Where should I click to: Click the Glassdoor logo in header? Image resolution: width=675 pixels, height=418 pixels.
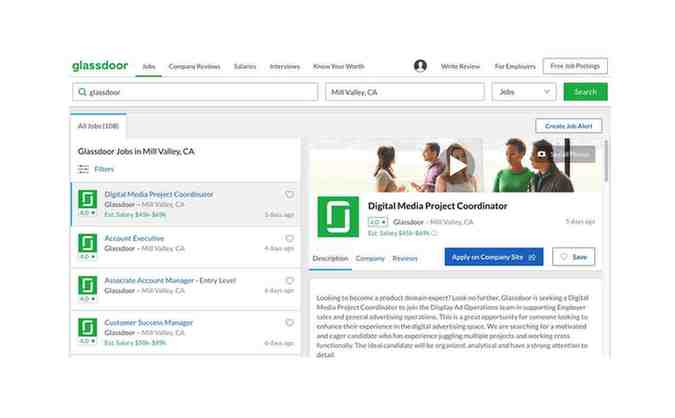point(101,66)
